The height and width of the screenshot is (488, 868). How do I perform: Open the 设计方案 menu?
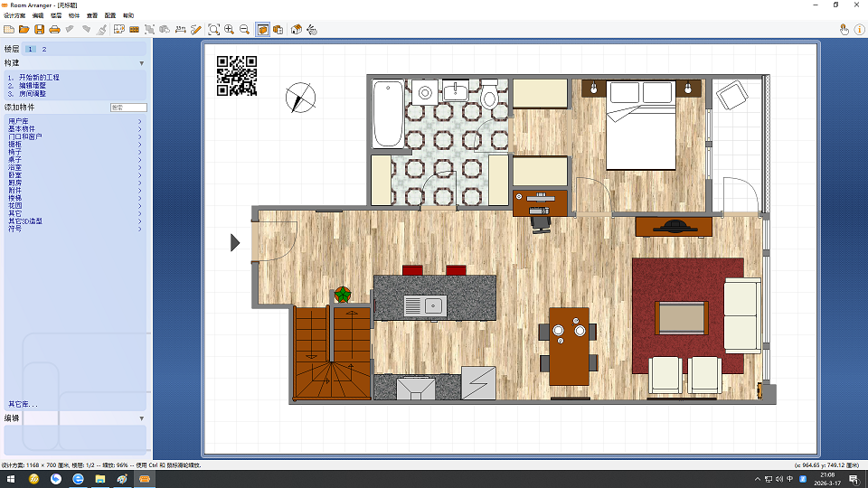click(15, 15)
